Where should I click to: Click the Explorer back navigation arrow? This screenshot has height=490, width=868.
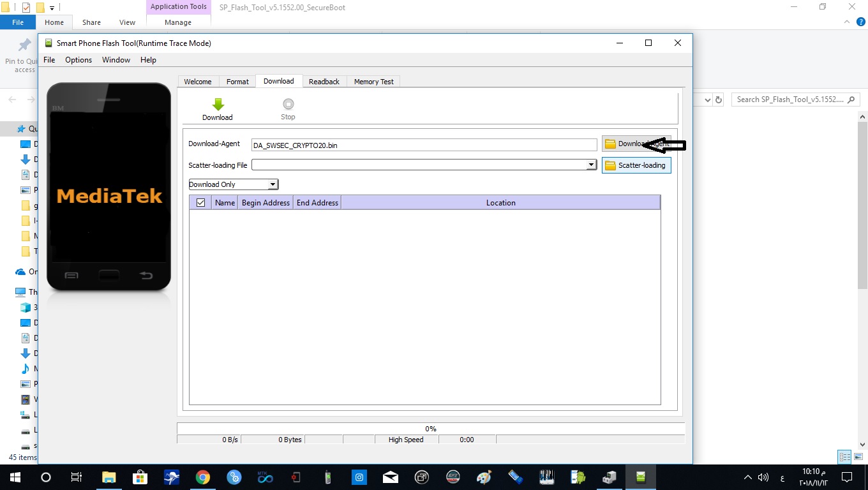(x=13, y=100)
